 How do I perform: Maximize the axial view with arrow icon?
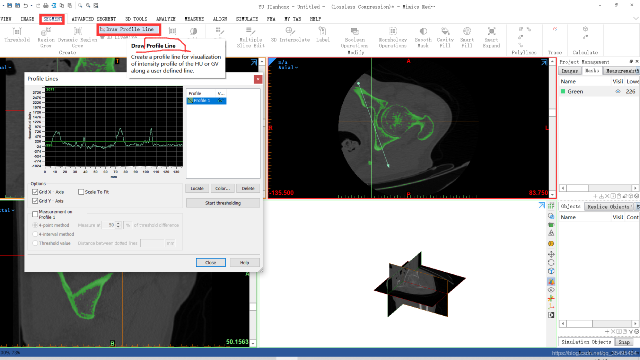(544, 62)
